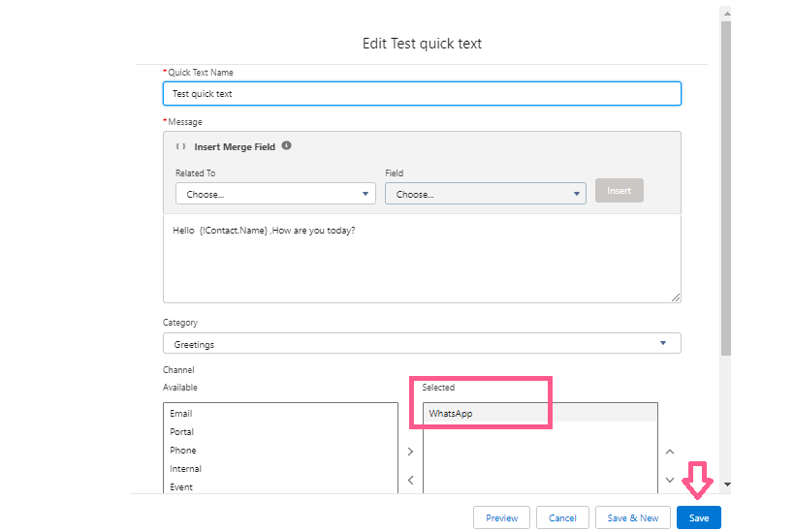Screen dimensions: 794x532
Task: Click the move-to-Available left arrow
Action: (x=410, y=480)
